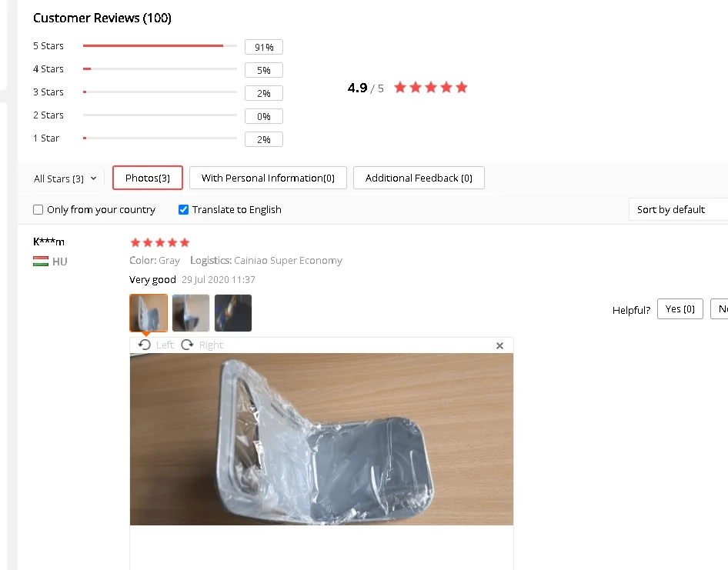The height and width of the screenshot is (570, 728).
Task: Click the rotate Left icon
Action: 144,345
